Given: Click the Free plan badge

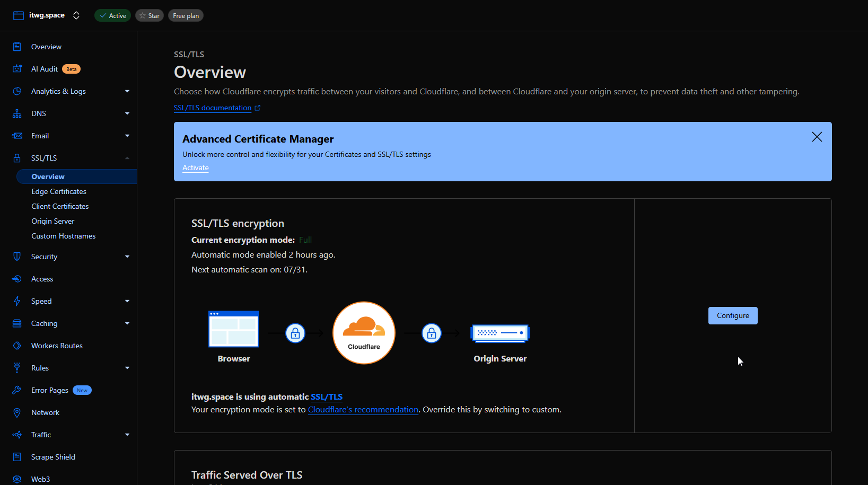Looking at the screenshot, I should [x=186, y=16].
